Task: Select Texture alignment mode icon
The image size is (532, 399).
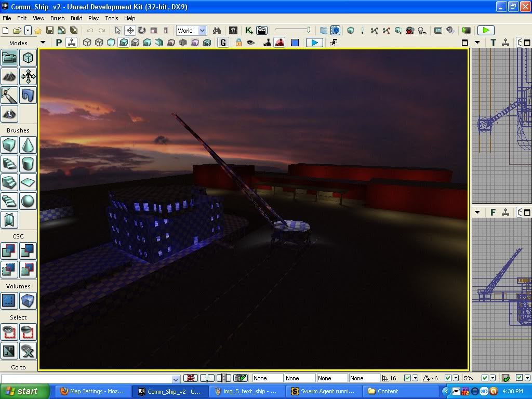Action: pos(28,77)
